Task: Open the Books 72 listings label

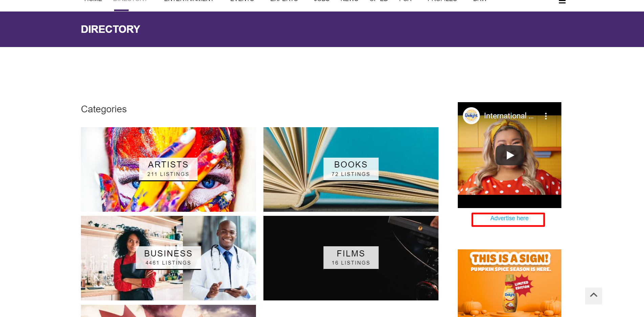Action: point(351,169)
